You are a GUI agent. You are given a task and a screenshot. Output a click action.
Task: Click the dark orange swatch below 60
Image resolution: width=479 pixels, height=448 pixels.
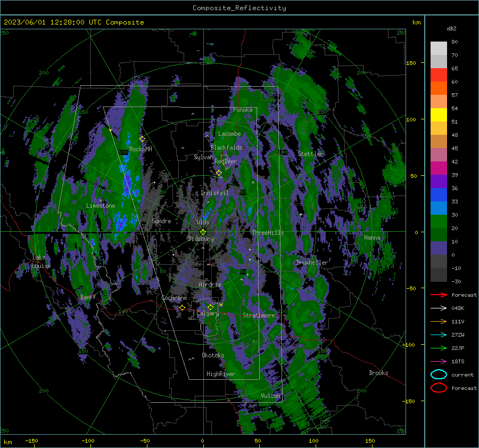pos(439,88)
